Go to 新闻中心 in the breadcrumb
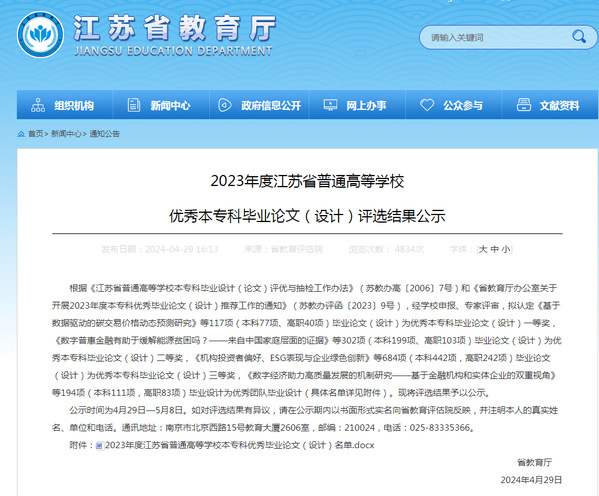 pos(66,134)
